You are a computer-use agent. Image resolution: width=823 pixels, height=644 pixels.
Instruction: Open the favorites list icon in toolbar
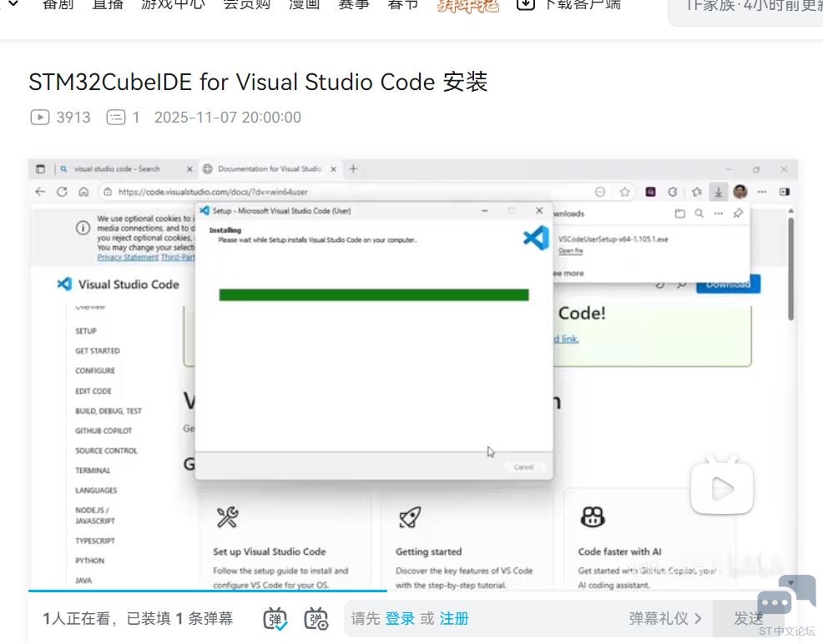[x=696, y=192]
